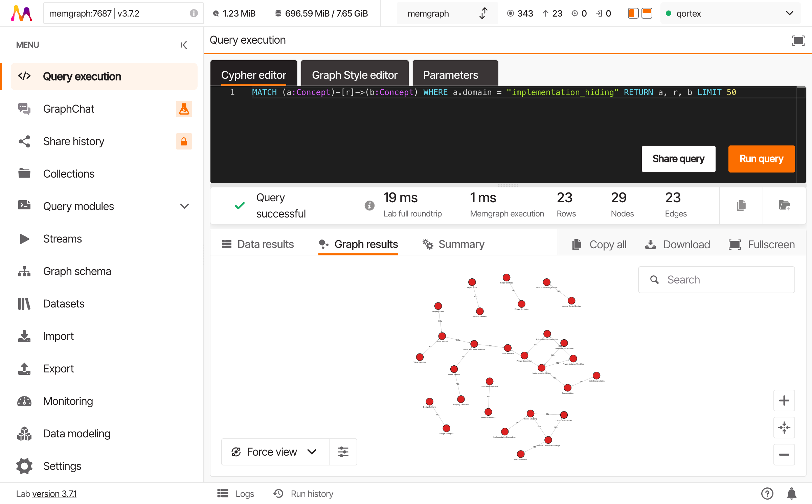Run the Cypher query
The height and width of the screenshot is (504, 812).
coord(761,159)
